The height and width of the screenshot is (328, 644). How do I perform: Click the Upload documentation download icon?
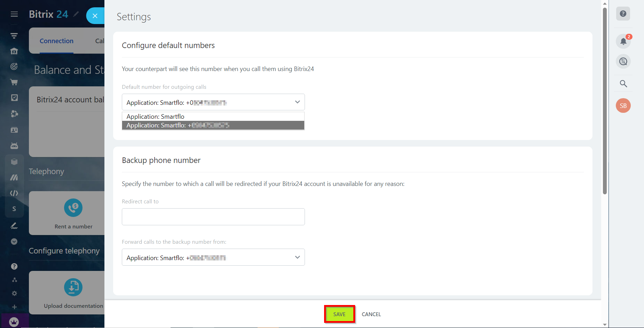tap(73, 287)
